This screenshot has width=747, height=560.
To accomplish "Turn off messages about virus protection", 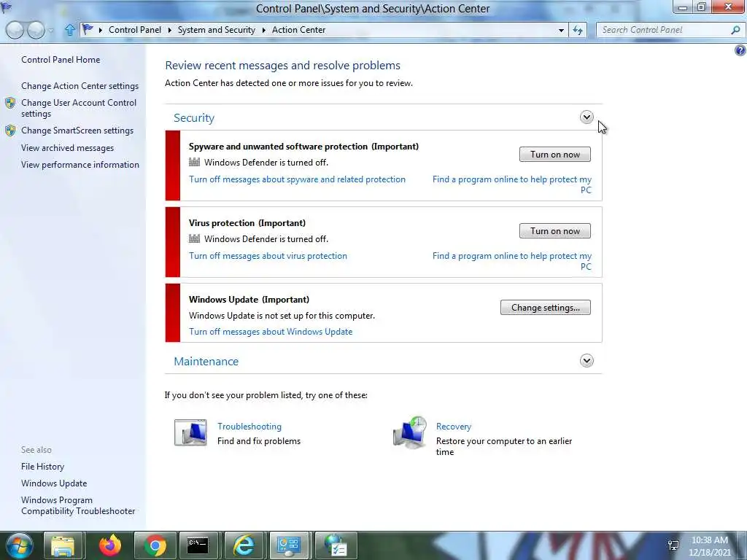I will coord(268,256).
